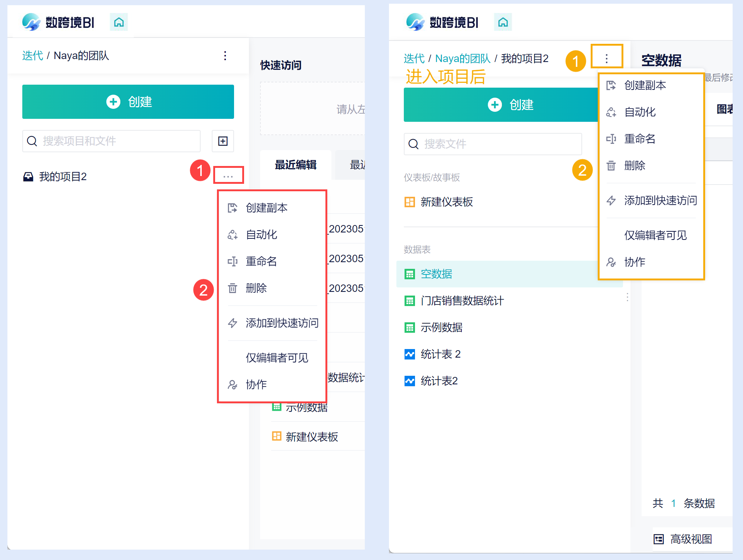Screen dimensions: 743x560
Task: Open vertical ellipsis menu next to Naya的团队
Action: coord(225,56)
